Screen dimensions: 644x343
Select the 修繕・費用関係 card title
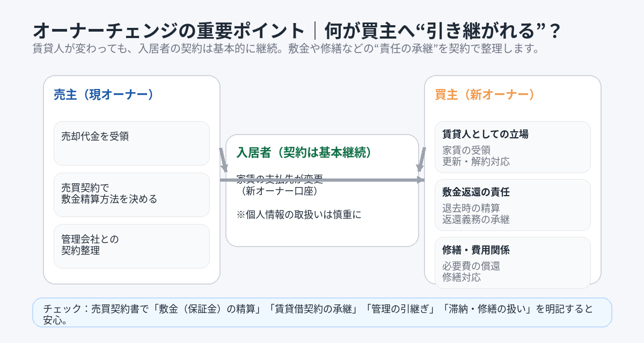point(475,250)
